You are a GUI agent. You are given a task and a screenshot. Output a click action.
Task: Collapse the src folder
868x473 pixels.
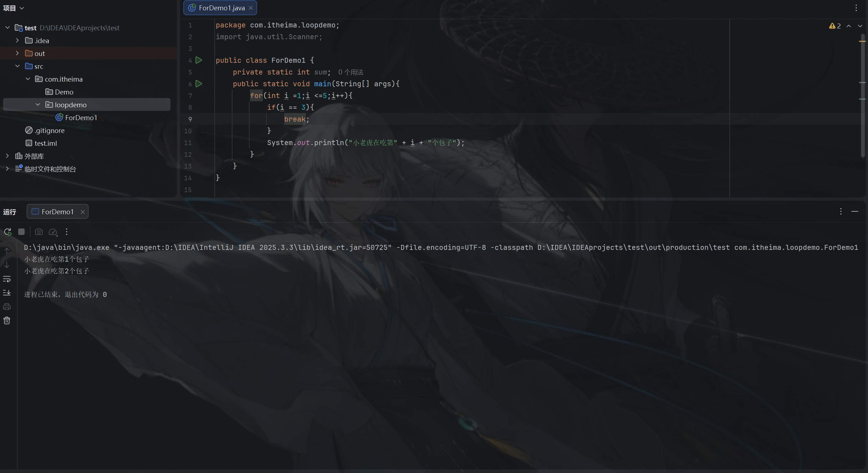17,66
